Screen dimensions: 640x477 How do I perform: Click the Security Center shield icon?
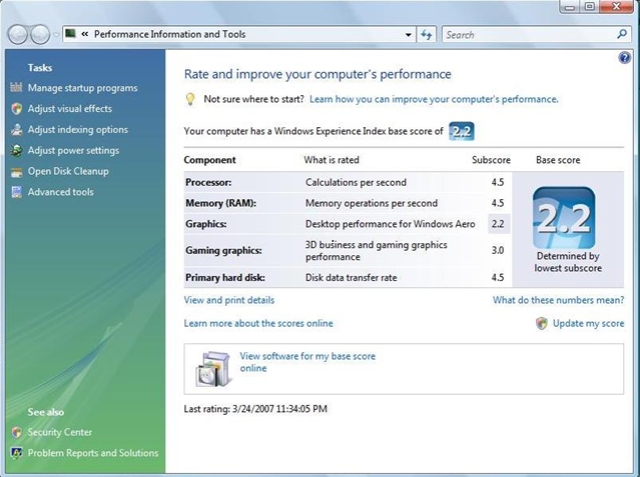coord(16,432)
